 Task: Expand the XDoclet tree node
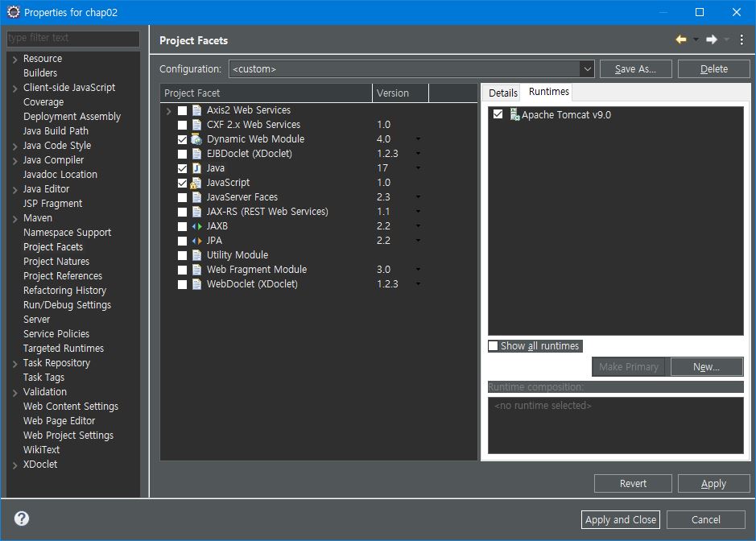(x=15, y=465)
